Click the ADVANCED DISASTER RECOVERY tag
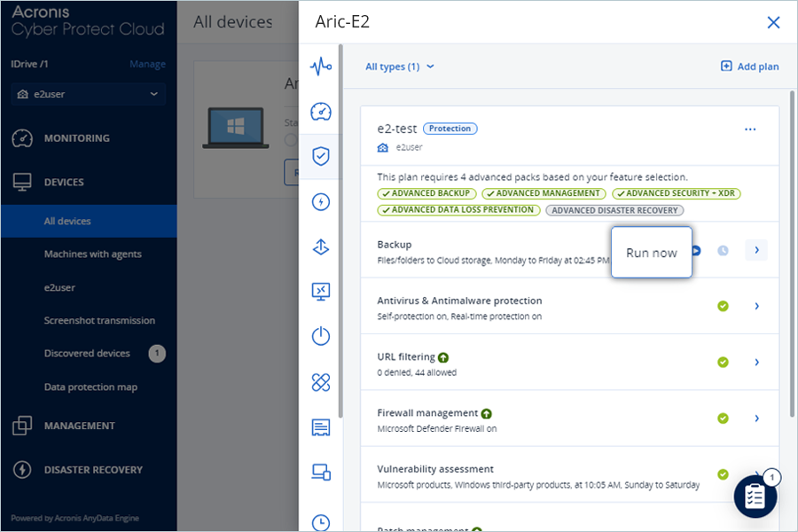 614,210
